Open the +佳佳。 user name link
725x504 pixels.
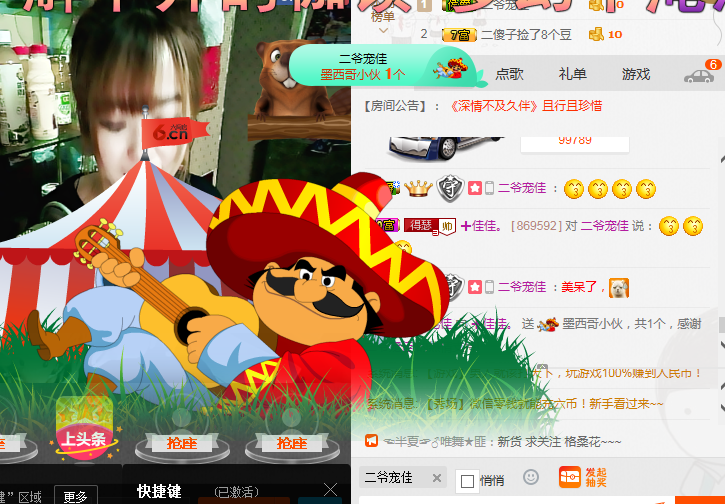point(481,226)
